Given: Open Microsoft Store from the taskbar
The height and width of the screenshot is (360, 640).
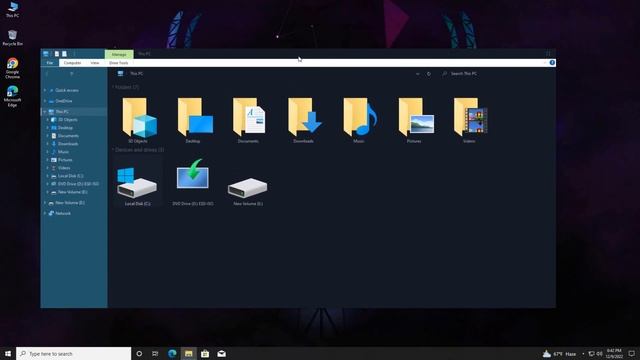Looking at the screenshot, I should pos(205,353).
